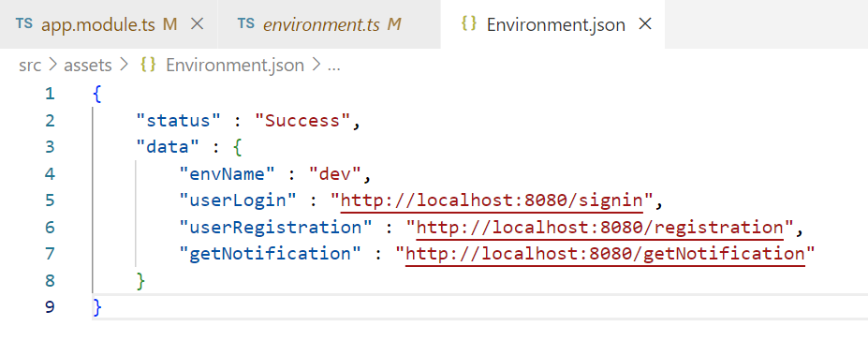Open the localhost:8080/getNotification URL
The width and height of the screenshot is (868, 341).
(605, 254)
